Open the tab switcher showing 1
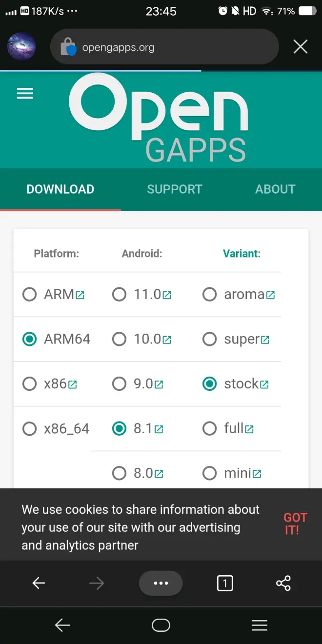 tap(225, 583)
